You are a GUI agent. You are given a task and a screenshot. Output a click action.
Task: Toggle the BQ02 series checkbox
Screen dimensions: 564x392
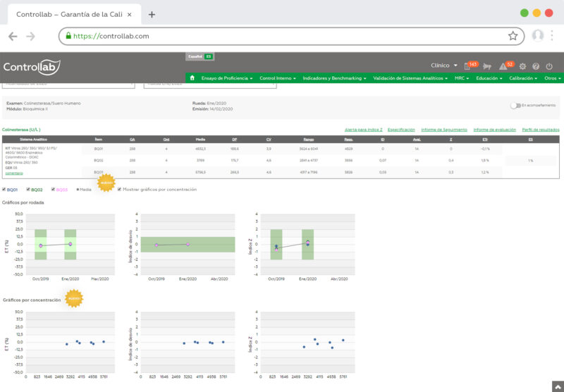(28, 189)
